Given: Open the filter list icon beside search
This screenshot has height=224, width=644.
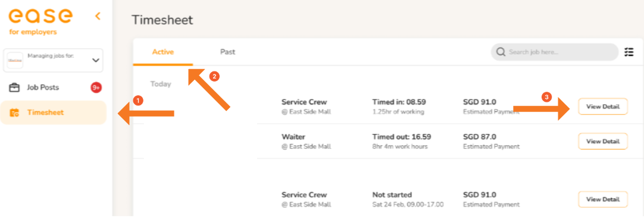Looking at the screenshot, I should click(629, 52).
